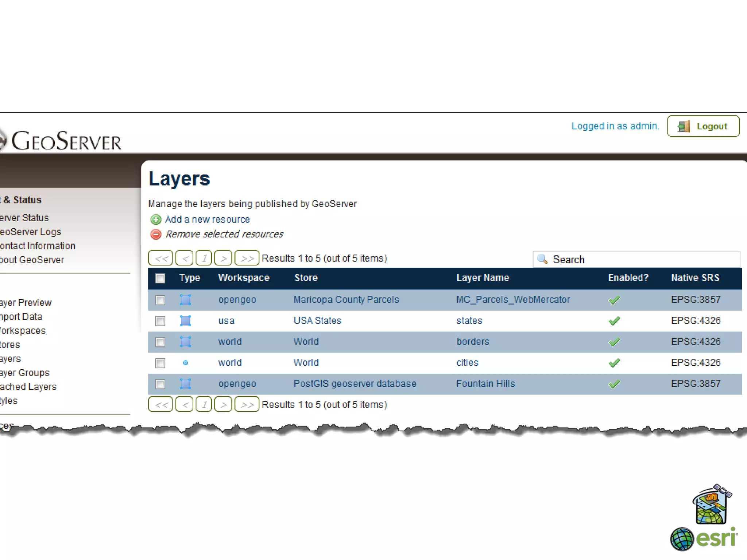Tick the checkbox for the usa states row
This screenshot has height=560, width=747.
point(160,321)
